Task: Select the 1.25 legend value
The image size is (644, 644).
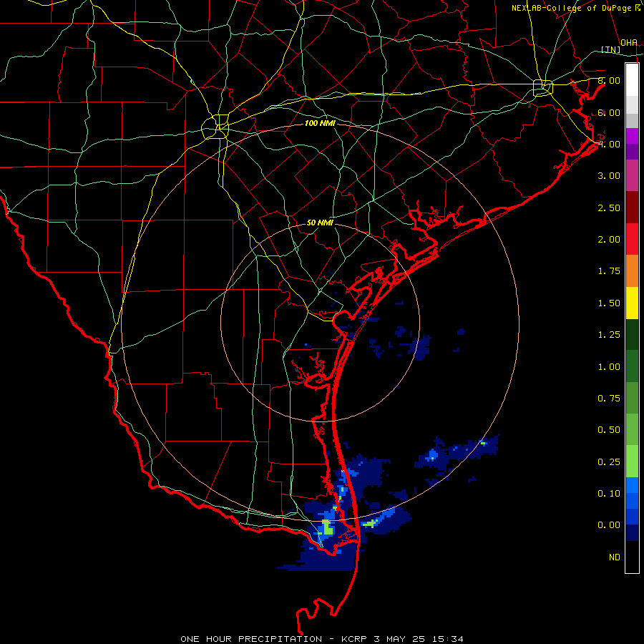Action: coord(609,335)
